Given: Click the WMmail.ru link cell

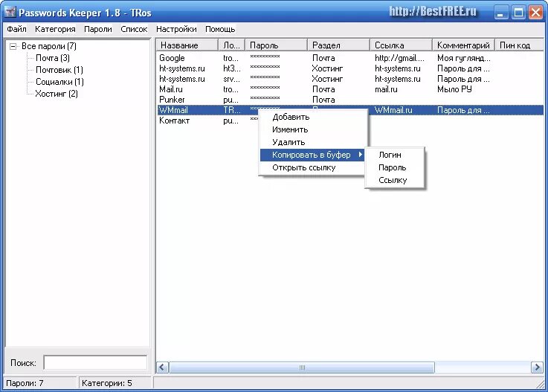Looking at the screenshot, I should click(x=393, y=110).
